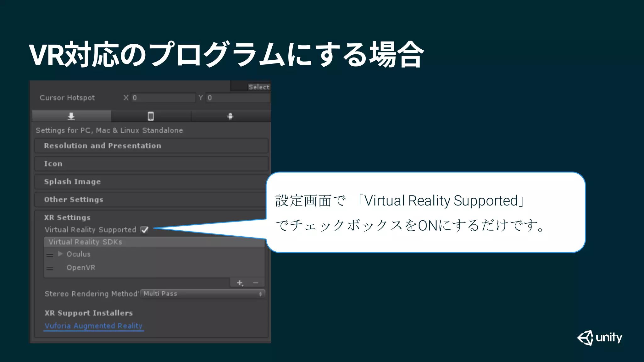Switch to the Android platform tab
Image resolution: width=644 pixels, height=362 pixels.
(x=230, y=116)
